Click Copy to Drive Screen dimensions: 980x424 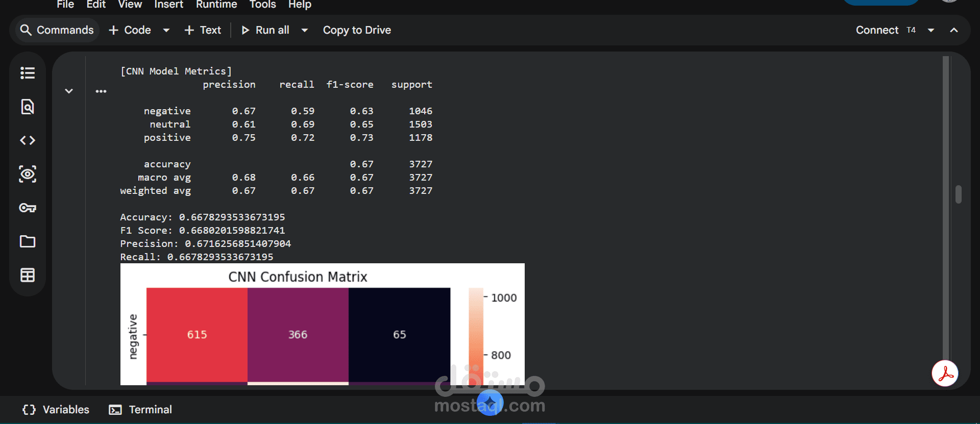pos(357,30)
